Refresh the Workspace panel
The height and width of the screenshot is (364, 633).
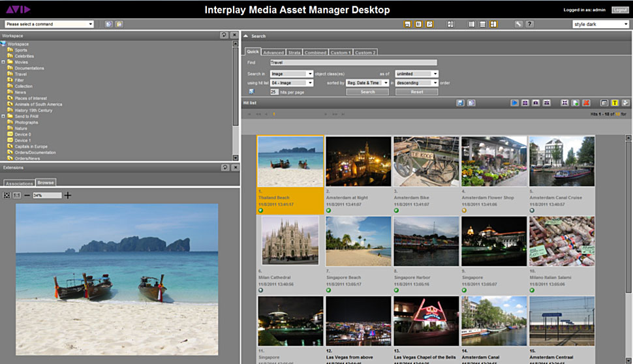[x=224, y=35]
